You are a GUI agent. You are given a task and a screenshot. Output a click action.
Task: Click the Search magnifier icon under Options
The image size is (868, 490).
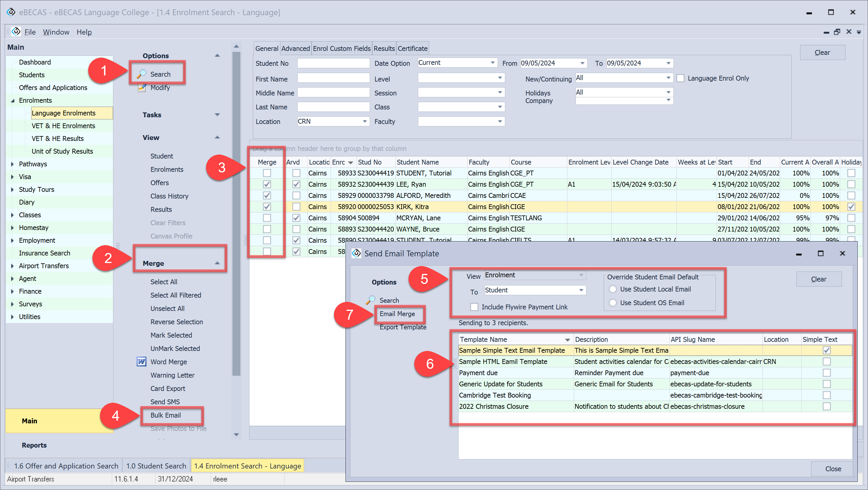tap(141, 74)
